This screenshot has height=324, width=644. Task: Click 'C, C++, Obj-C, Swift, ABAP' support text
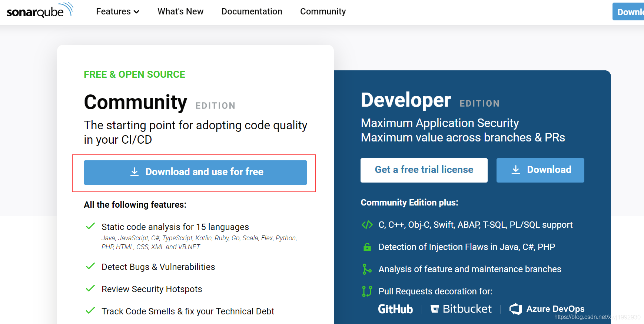(x=476, y=225)
